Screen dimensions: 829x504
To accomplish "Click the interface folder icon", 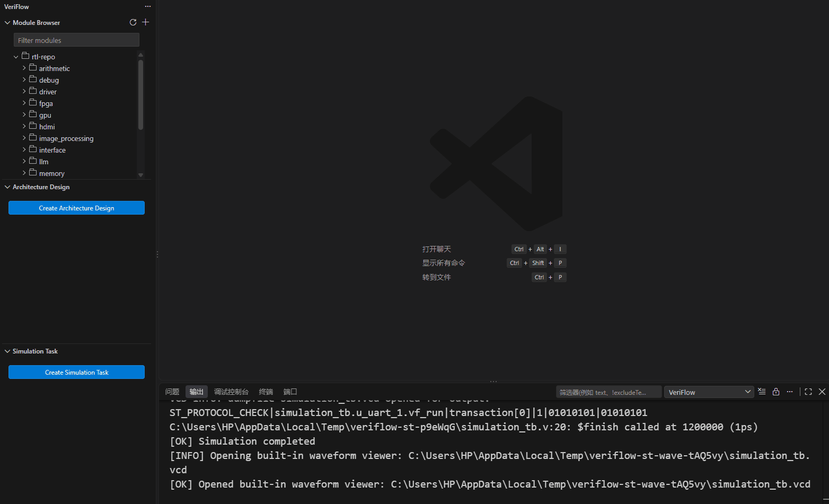I will (x=33, y=149).
